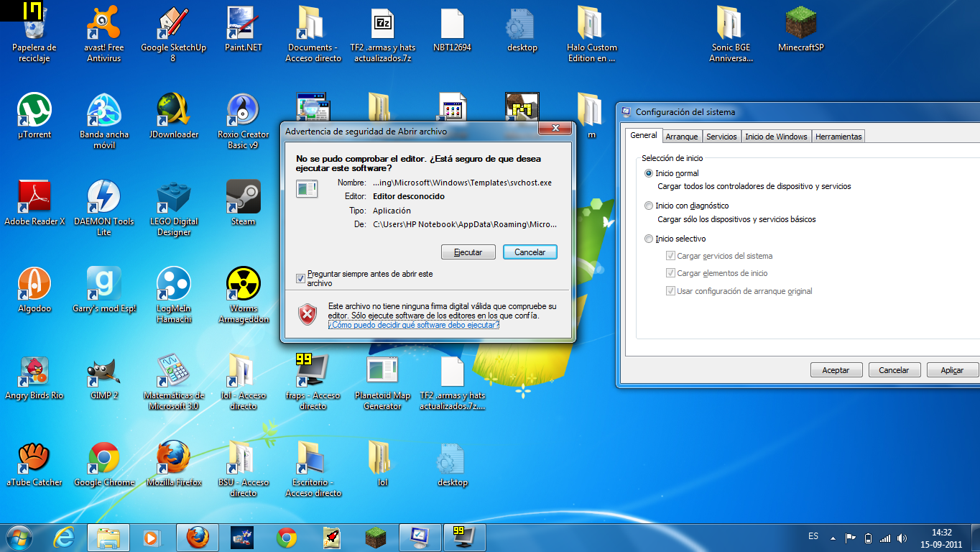980x552 pixels.
Task: Open the Mozilla Firefox desktop shortcut
Action: click(173, 464)
